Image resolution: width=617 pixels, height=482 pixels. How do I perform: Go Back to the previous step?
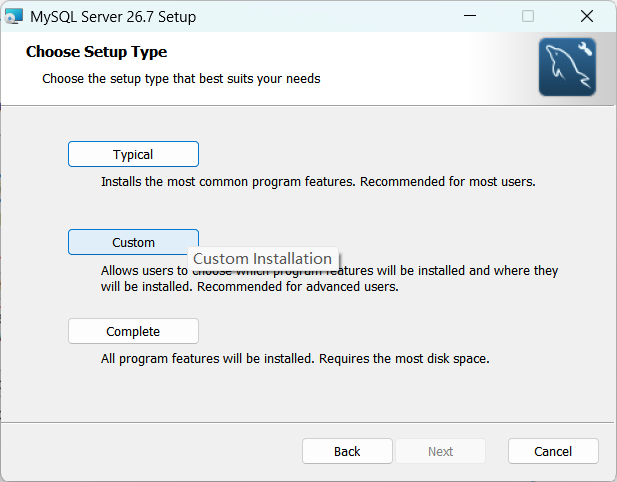coord(347,451)
